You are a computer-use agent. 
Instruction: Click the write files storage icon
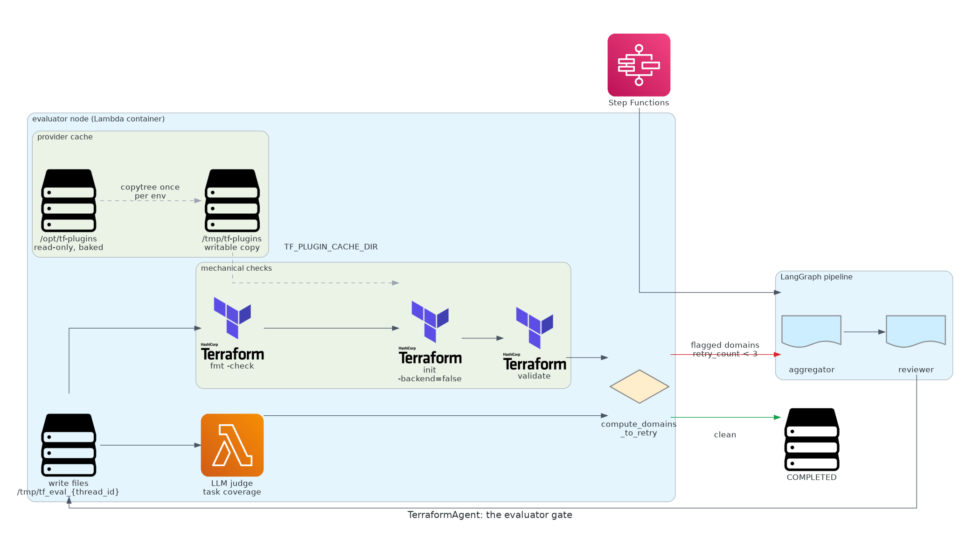click(x=69, y=445)
